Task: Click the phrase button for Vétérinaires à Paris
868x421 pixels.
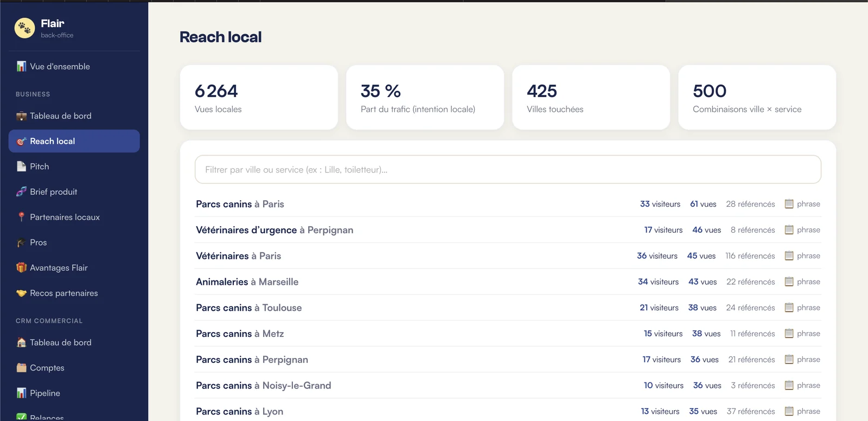Action: coord(802,256)
